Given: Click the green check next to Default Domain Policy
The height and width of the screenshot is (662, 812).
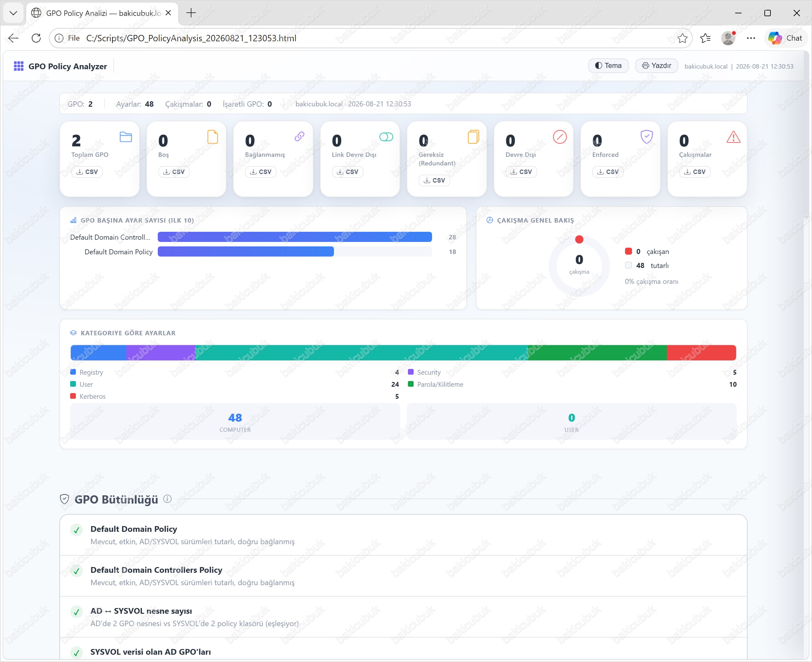Looking at the screenshot, I should point(77,530).
